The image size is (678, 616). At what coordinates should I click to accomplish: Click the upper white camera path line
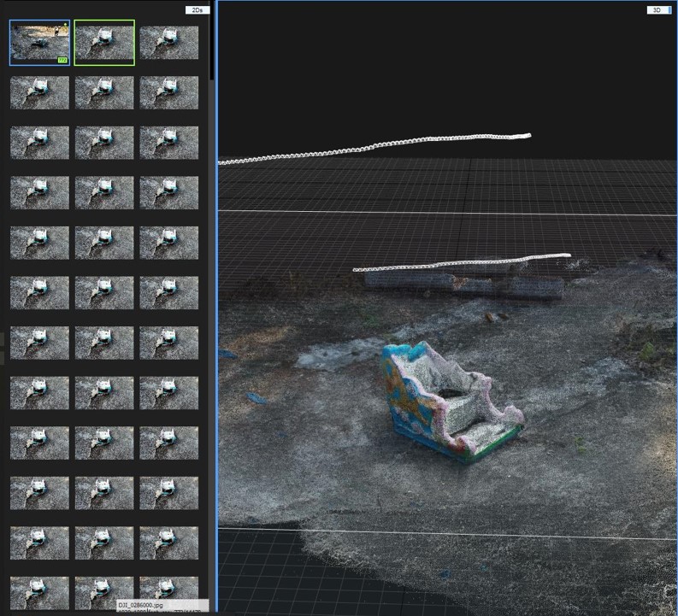[x=376, y=147]
